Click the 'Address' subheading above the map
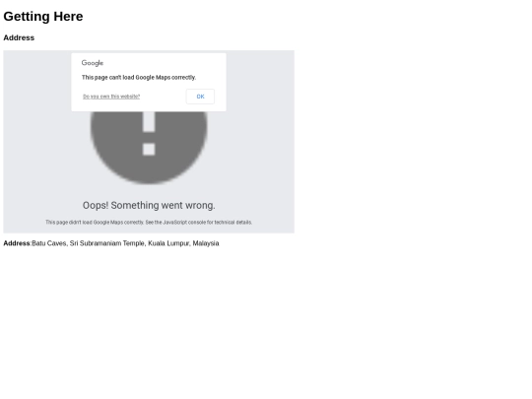The width and height of the screenshot is (532, 399). pyautogui.click(x=19, y=37)
